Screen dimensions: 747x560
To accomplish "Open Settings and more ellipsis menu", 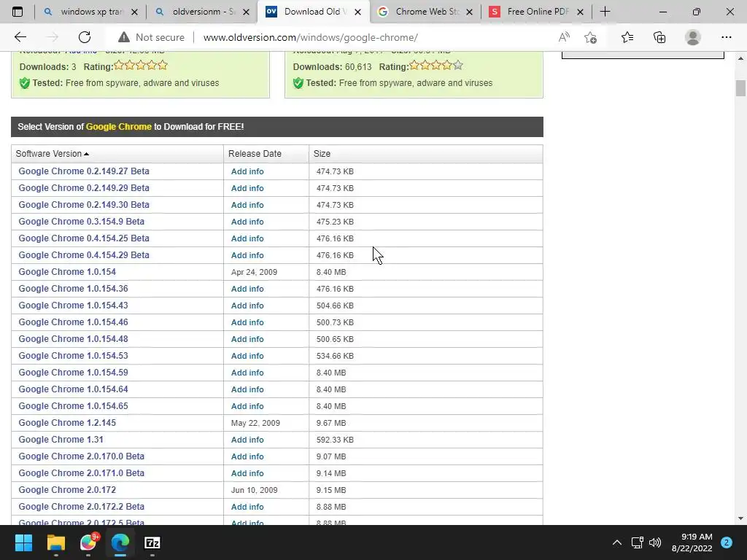I will 726,37.
